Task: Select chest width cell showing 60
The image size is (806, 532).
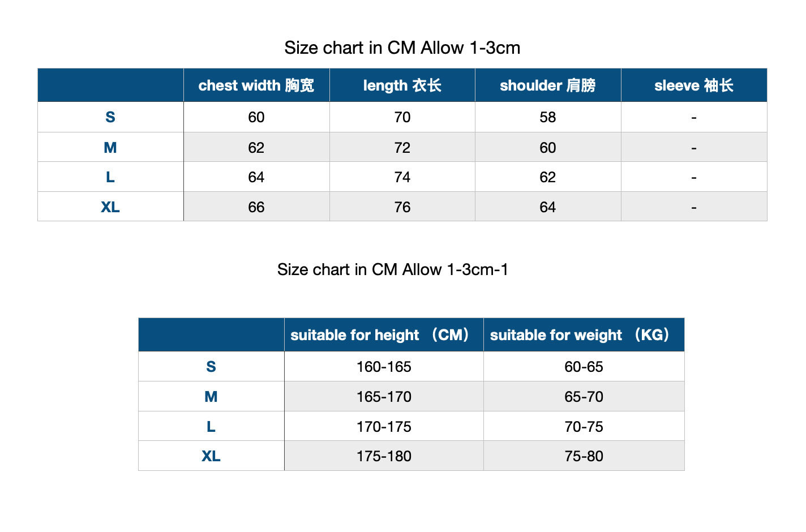Action: (256, 117)
